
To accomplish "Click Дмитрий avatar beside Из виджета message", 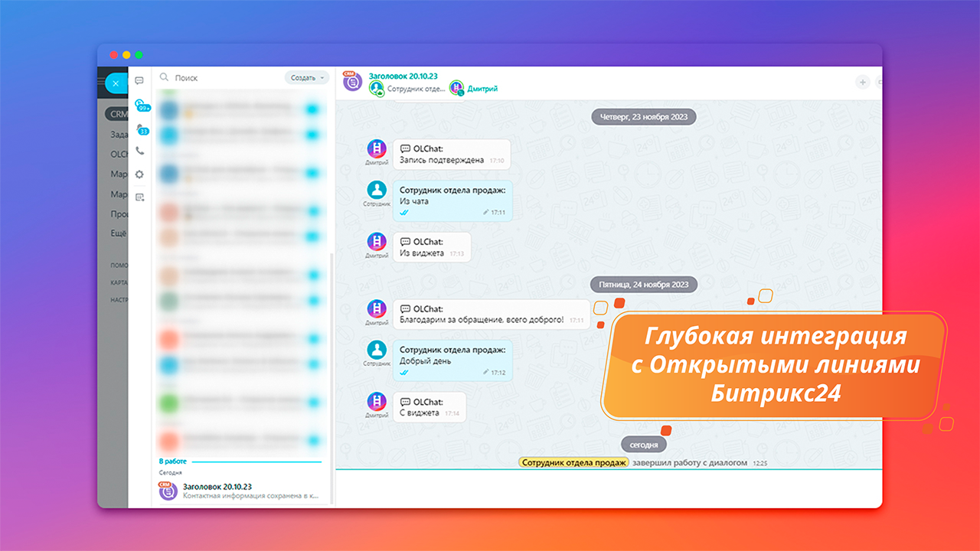I will [376, 242].
